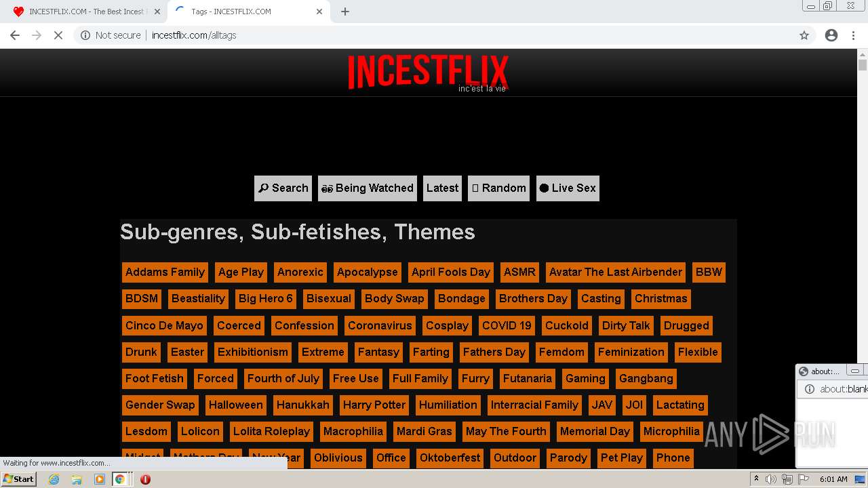Open the volume control in tray
This screenshot has width=868, height=488.
tap(771, 479)
